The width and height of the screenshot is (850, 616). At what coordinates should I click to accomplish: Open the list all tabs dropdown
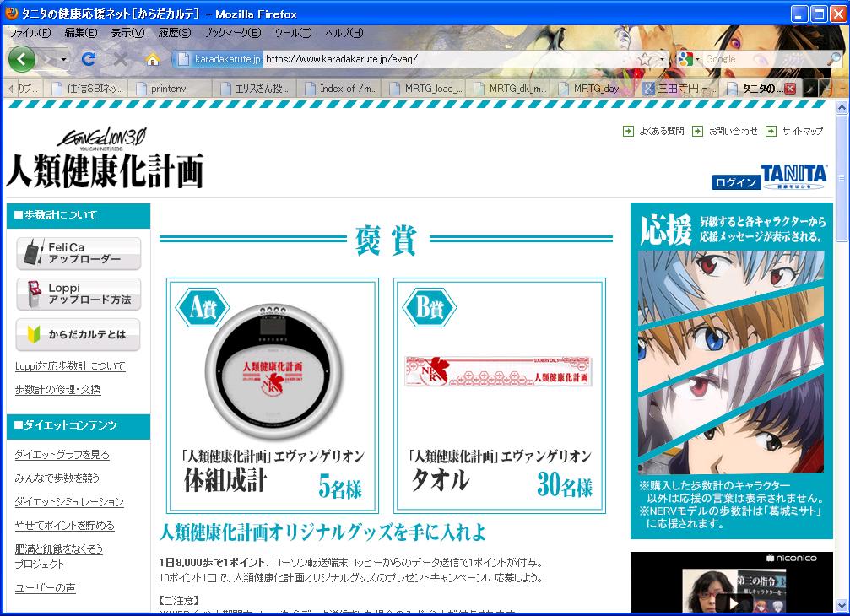tap(842, 88)
